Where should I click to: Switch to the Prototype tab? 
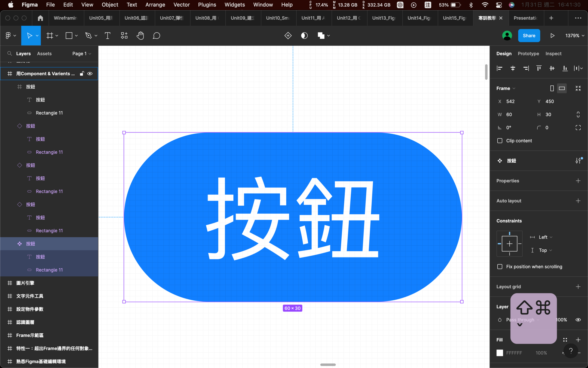point(528,54)
